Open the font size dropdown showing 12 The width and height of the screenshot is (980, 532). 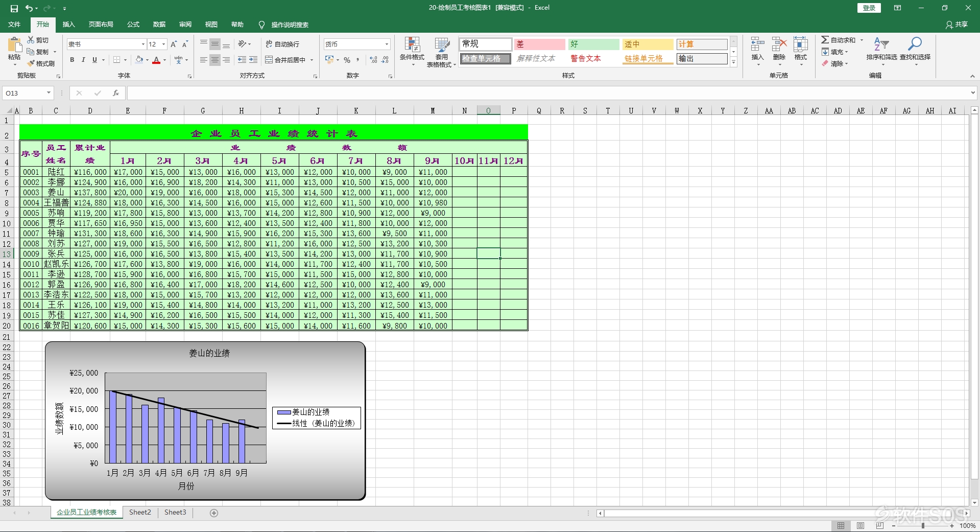point(163,44)
